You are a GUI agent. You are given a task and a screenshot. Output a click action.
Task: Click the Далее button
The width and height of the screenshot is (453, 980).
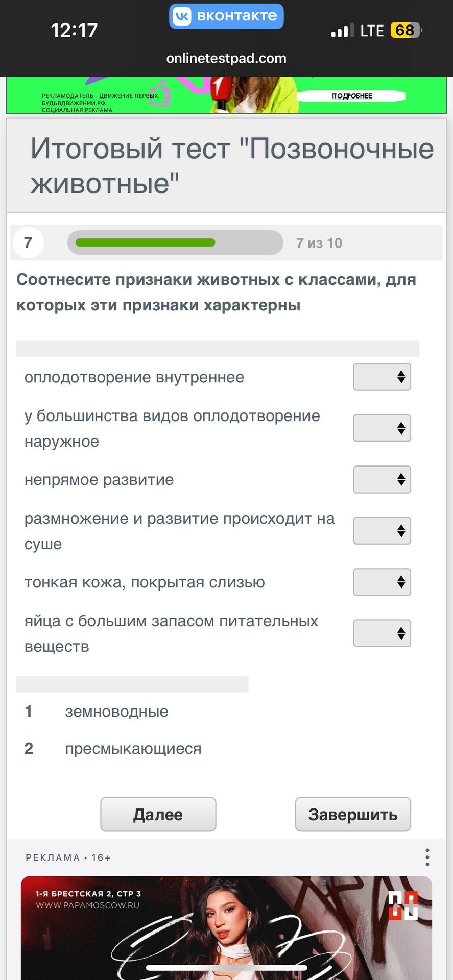pyautogui.click(x=158, y=815)
